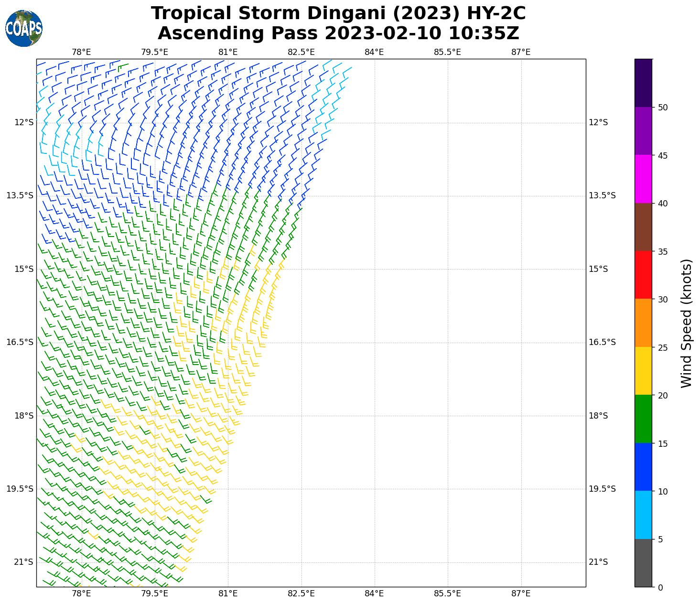Select the green 15-20 knot colorbar segment
The image size is (700, 604).
coord(643,419)
